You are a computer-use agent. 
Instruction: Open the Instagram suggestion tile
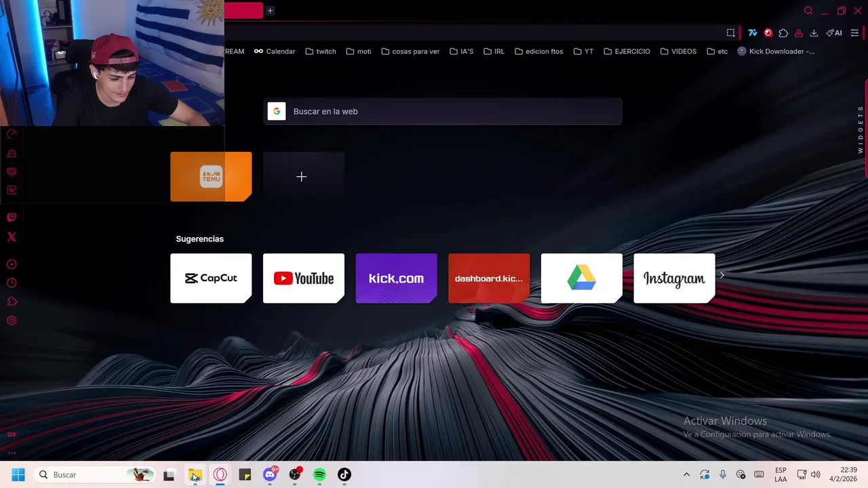[674, 278]
